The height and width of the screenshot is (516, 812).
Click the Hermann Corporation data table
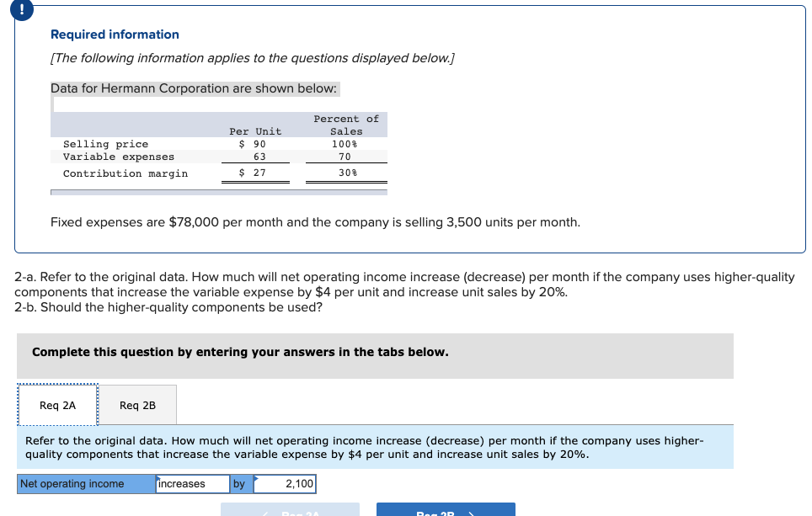tap(221, 147)
